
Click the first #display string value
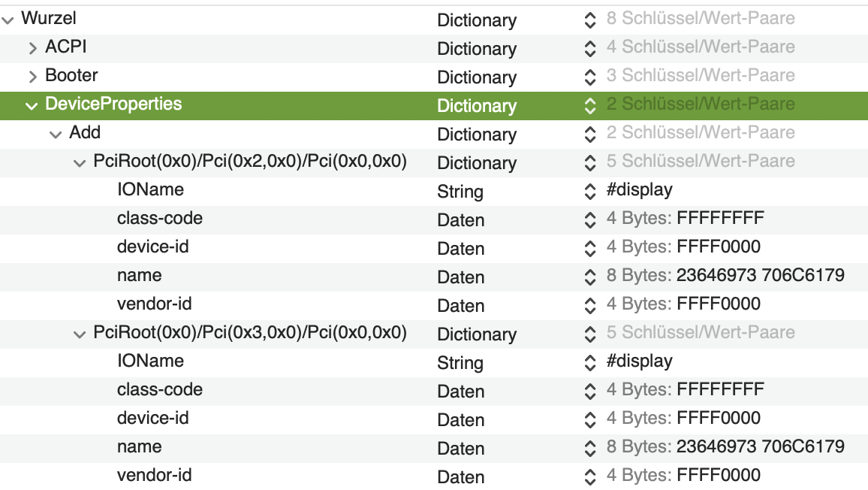click(x=639, y=190)
